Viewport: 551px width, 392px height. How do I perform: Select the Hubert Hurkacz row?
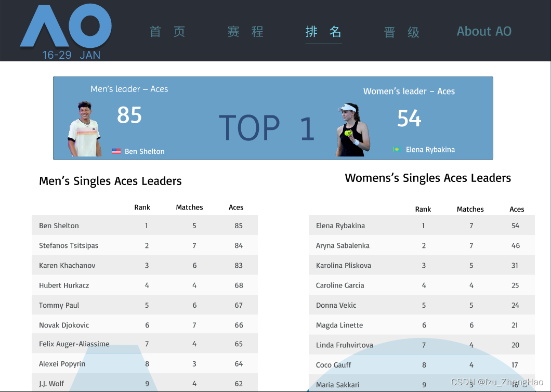click(x=145, y=285)
